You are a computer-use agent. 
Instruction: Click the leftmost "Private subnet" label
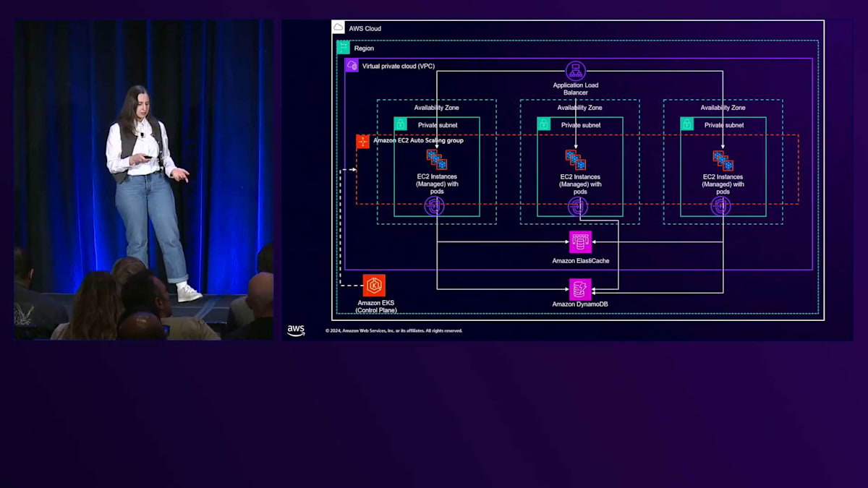pyautogui.click(x=438, y=125)
